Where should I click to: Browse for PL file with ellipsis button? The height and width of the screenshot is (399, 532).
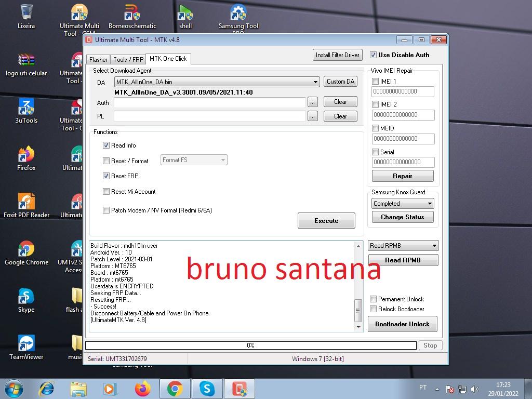point(312,116)
